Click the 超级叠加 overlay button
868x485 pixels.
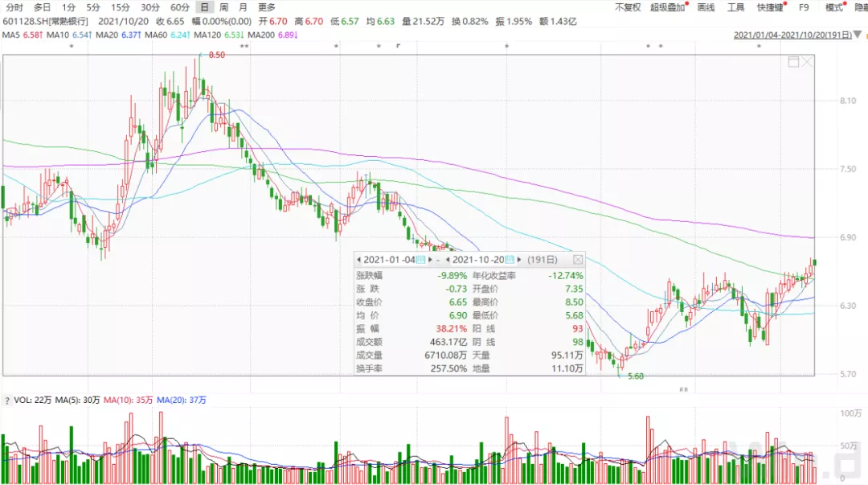point(667,7)
